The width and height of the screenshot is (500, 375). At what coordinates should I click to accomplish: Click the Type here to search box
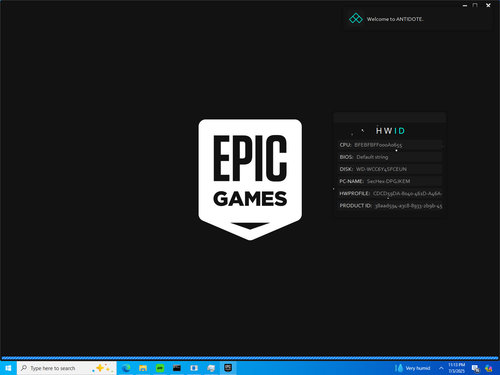point(67,368)
